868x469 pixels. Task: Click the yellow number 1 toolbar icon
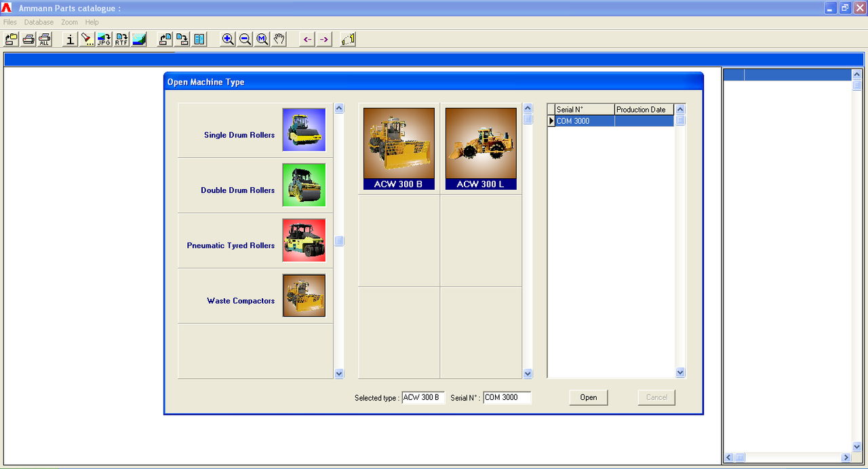pyautogui.click(x=349, y=39)
